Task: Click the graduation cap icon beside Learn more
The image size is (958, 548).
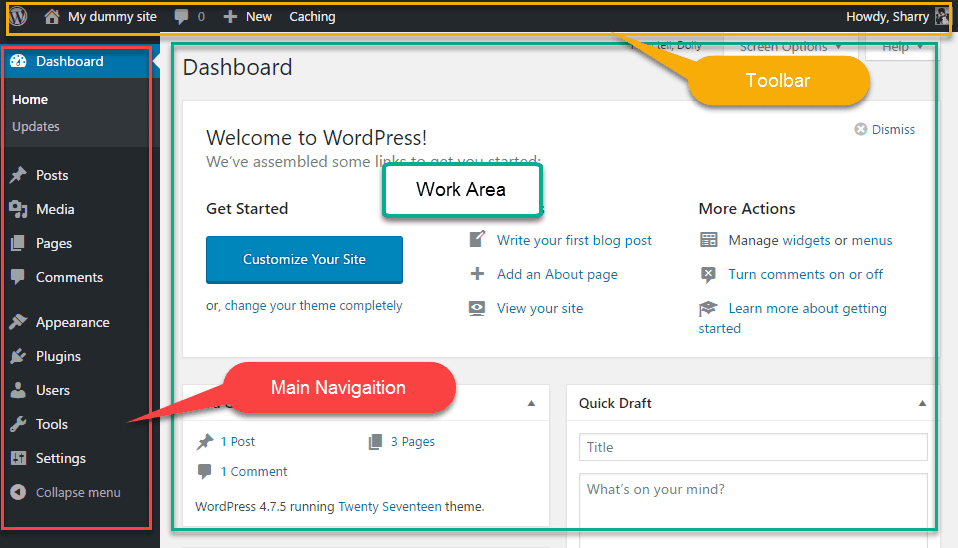Action: point(708,308)
